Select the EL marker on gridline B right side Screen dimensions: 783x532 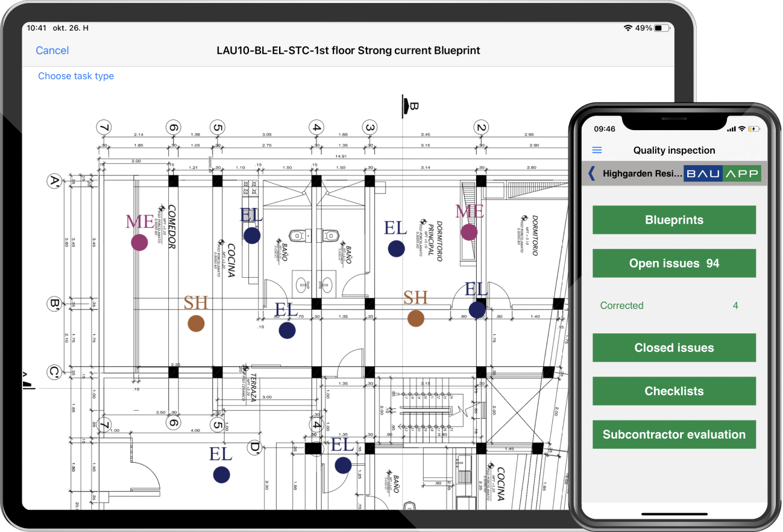pyautogui.click(x=477, y=309)
